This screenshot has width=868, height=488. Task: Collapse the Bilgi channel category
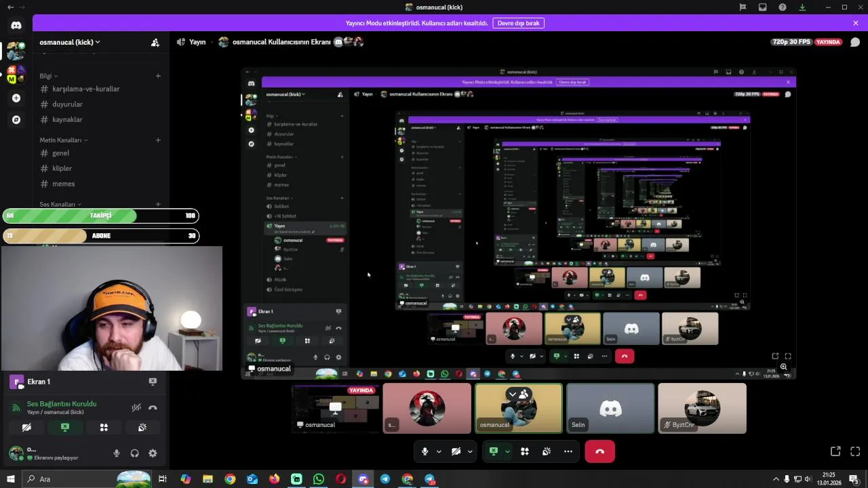tap(49, 76)
